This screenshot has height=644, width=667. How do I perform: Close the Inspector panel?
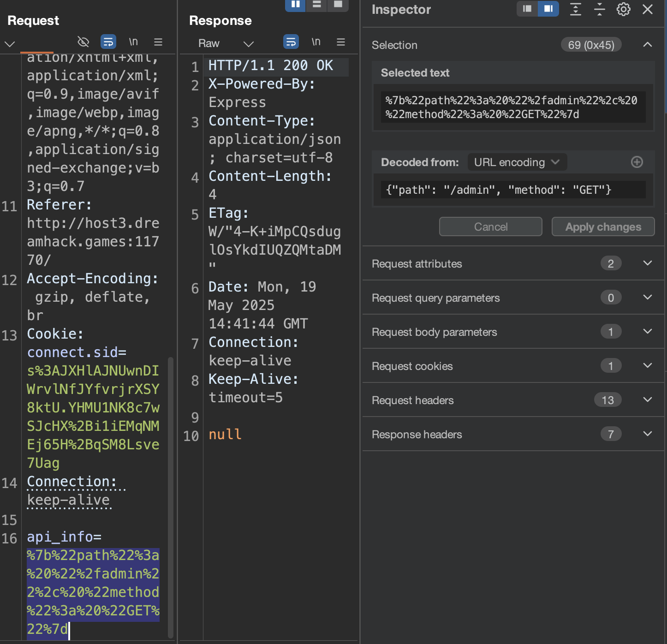click(648, 9)
